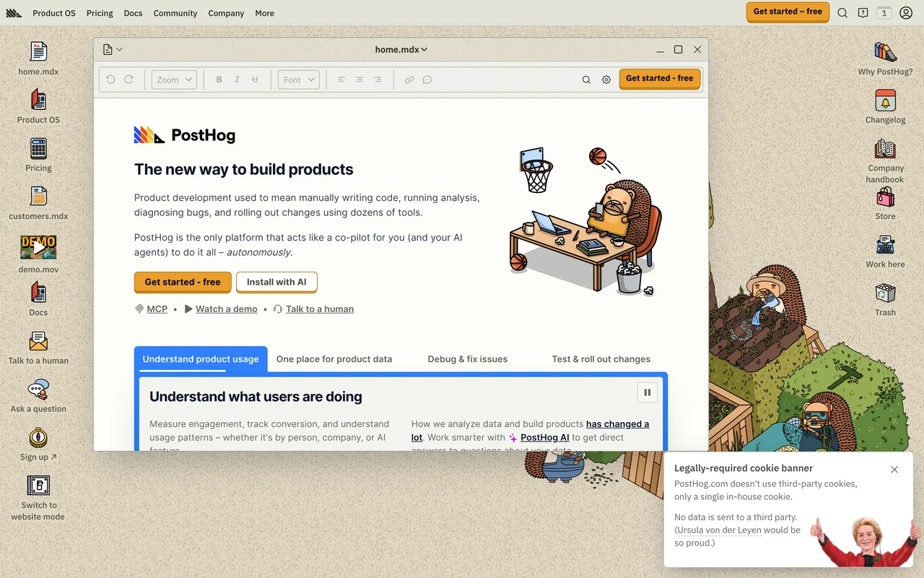Dismiss the cookie banner
Viewport: 924px width, 578px height.
(x=894, y=470)
